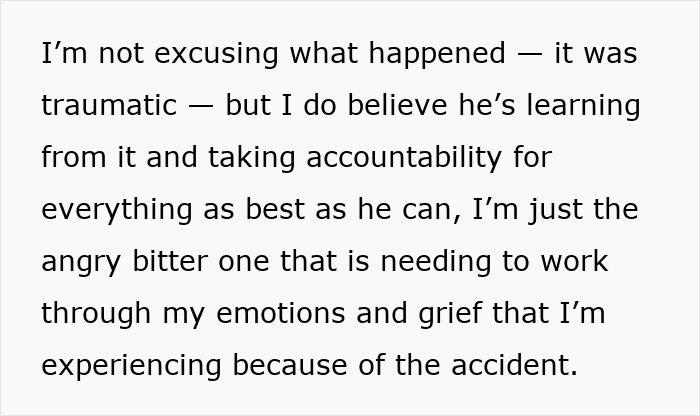
Task: Click the word "believe" in second line
Action: point(397,105)
